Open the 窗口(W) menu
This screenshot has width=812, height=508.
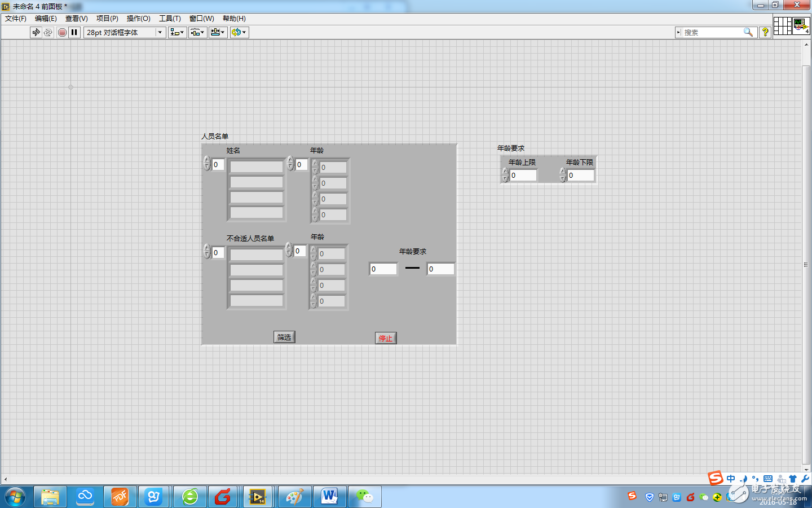[x=202, y=19]
